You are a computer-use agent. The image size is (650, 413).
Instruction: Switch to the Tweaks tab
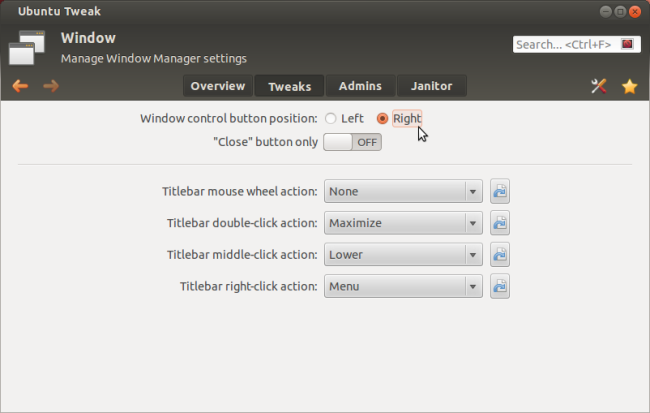(x=289, y=86)
